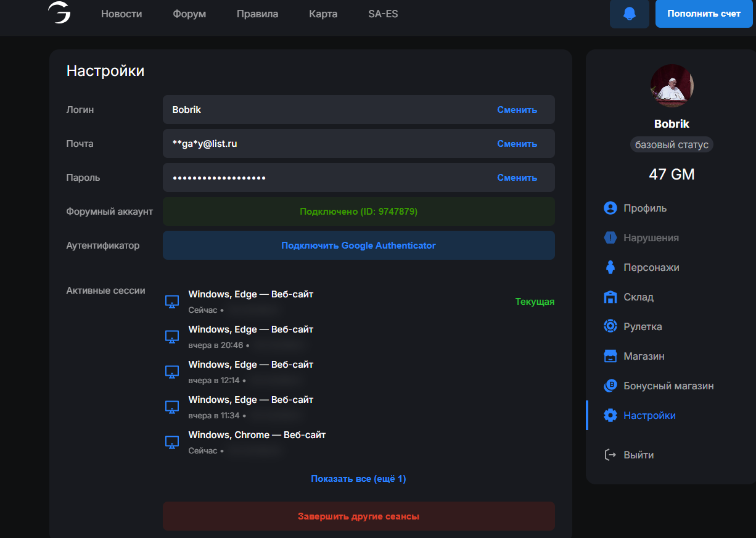Click the Warehouse (Склад) icon

click(x=610, y=297)
